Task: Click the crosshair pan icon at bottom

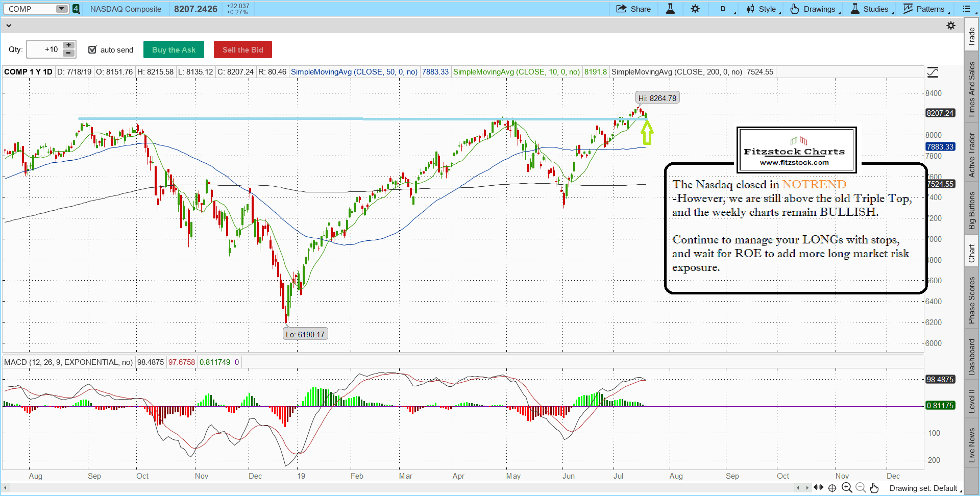Action: click(832, 488)
